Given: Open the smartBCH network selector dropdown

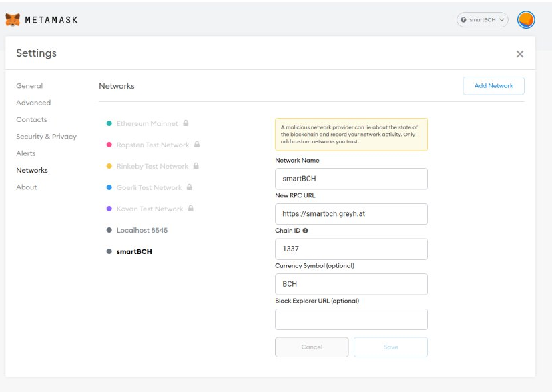Looking at the screenshot, I should pos(483,20).
